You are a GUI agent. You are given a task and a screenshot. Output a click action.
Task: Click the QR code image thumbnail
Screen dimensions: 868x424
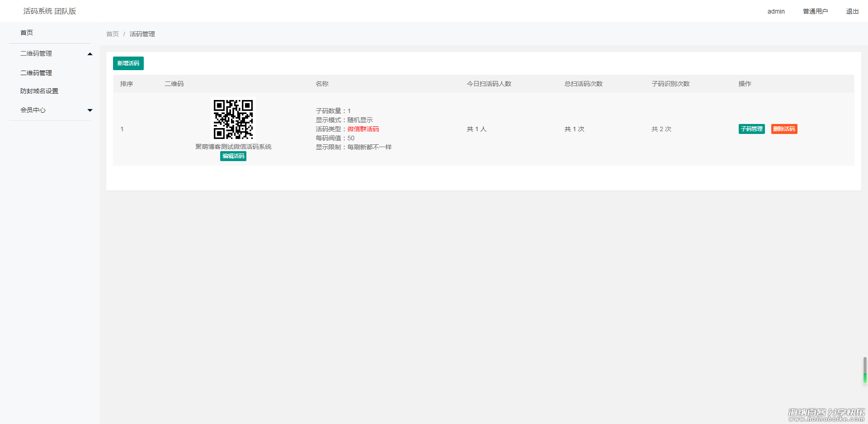233,119
